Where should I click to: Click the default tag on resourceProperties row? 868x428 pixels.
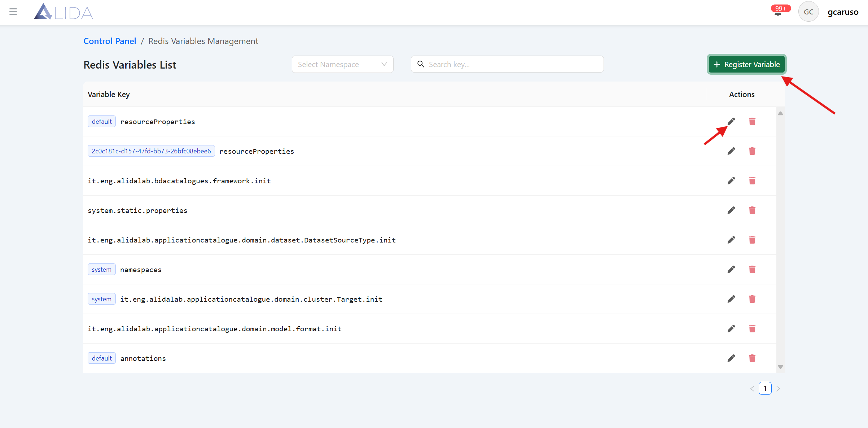click(x=102, y=122)
